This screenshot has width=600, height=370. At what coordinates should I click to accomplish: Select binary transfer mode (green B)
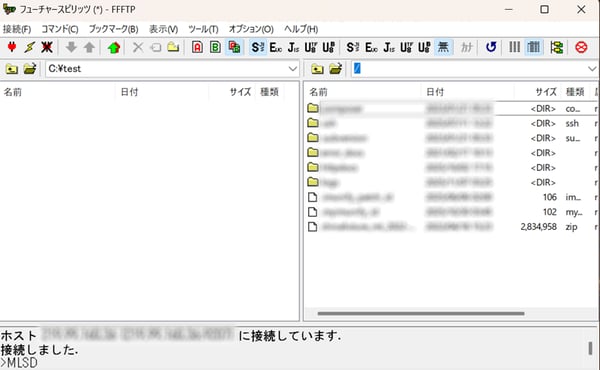215,47
